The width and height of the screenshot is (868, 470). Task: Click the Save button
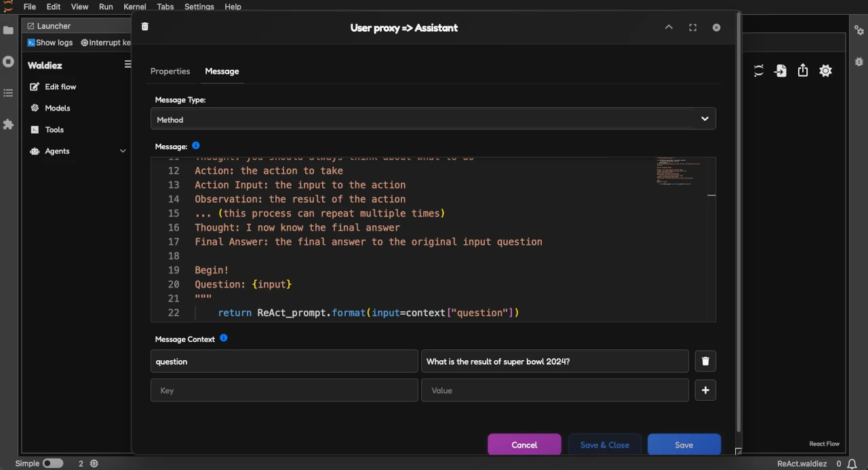pos(684,445)
